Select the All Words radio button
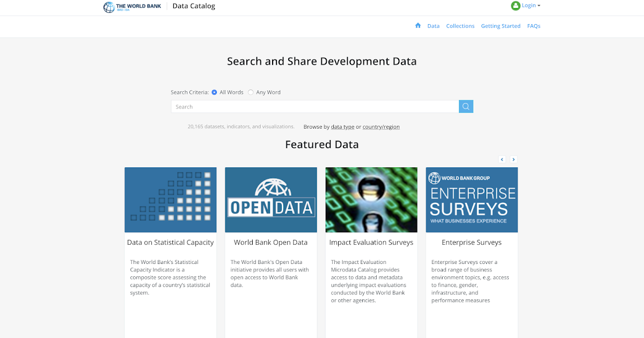 [x=214, y=92]
